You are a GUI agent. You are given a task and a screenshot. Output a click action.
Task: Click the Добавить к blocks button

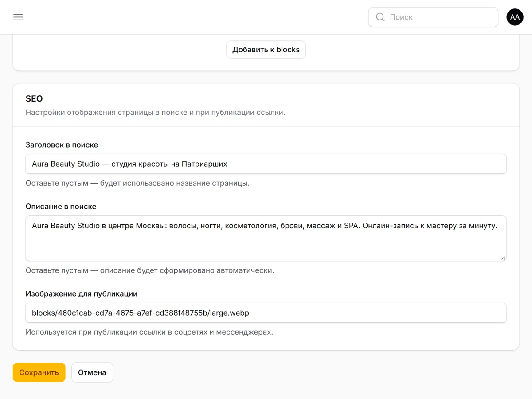266,50
